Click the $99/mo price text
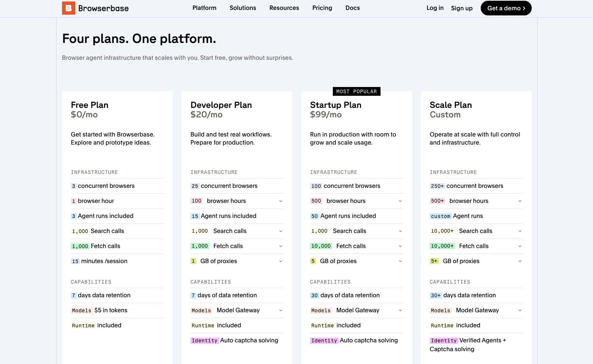 [326, 114]
